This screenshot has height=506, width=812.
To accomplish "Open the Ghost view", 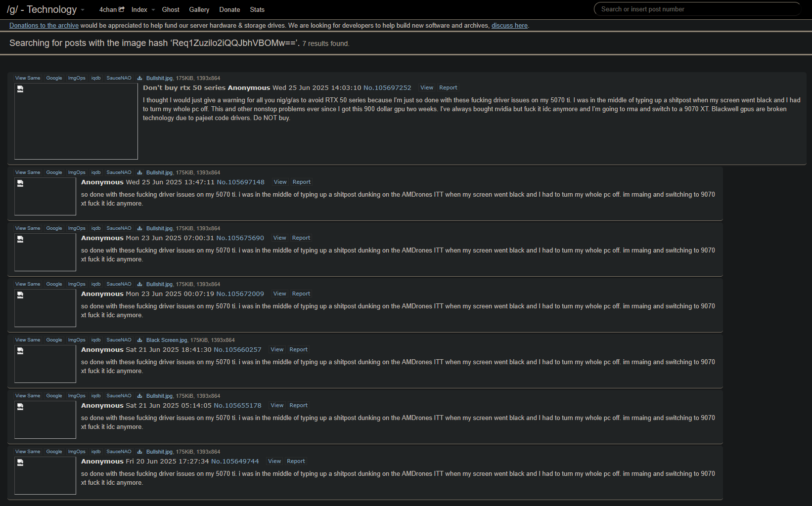I will click(x=171, y=9).
